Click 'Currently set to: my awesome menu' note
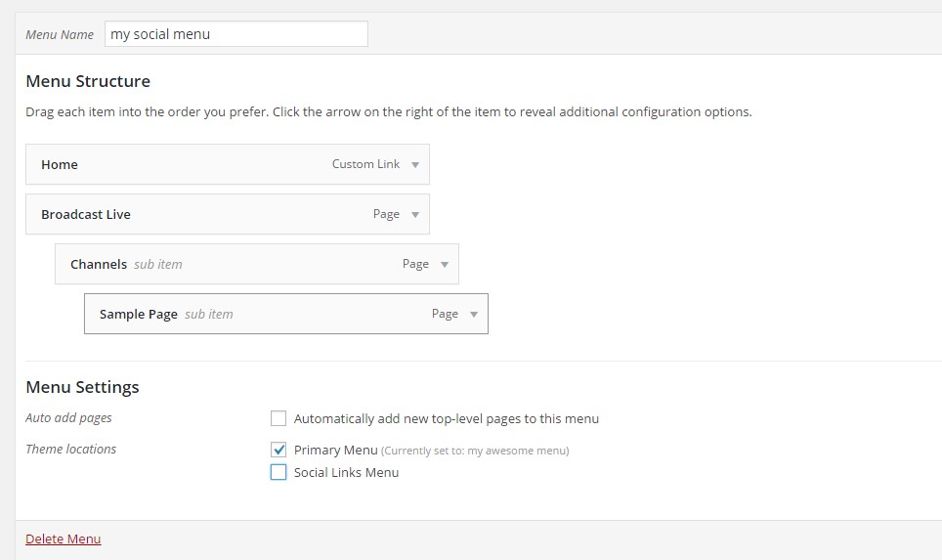This screenshot has height=560, width=942. click(x=475, y=451)
